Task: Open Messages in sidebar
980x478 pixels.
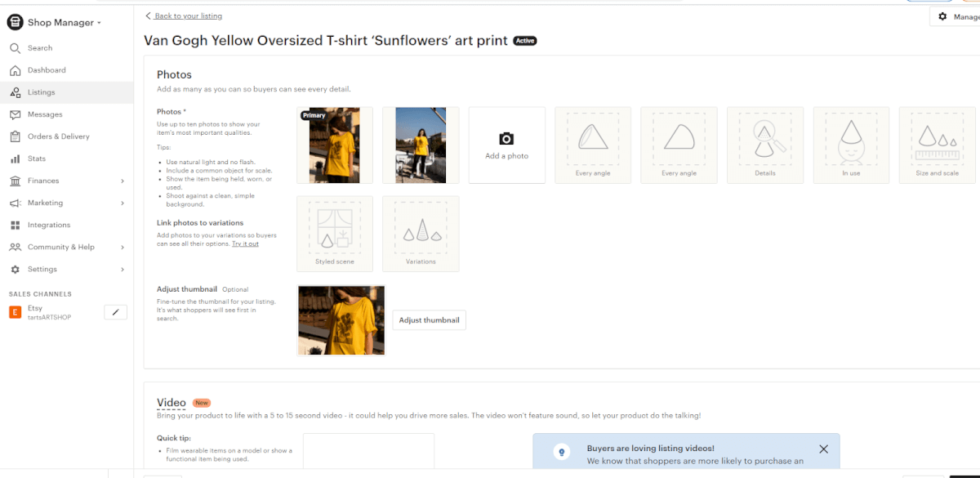Action: [45, 114]
